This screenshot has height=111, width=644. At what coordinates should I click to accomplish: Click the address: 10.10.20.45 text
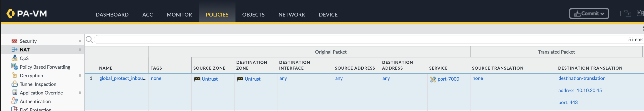coord(580,90)
